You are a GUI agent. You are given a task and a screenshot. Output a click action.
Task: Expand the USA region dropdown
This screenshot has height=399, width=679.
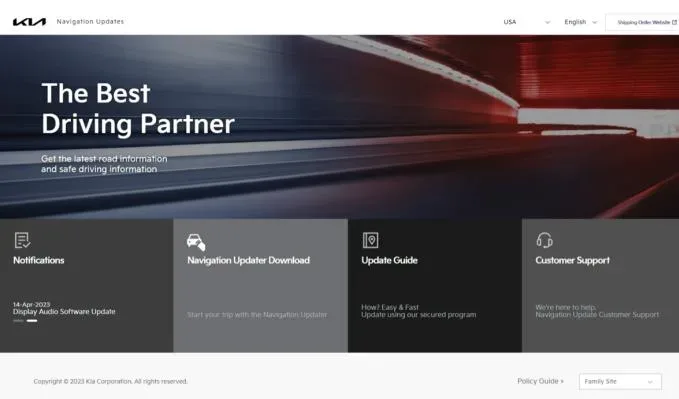526,22
